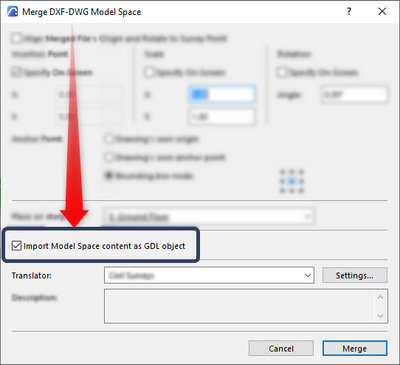Click the Archicad icon in the title bar
This screenshot has height=365, width=400.
pos(12,12)
